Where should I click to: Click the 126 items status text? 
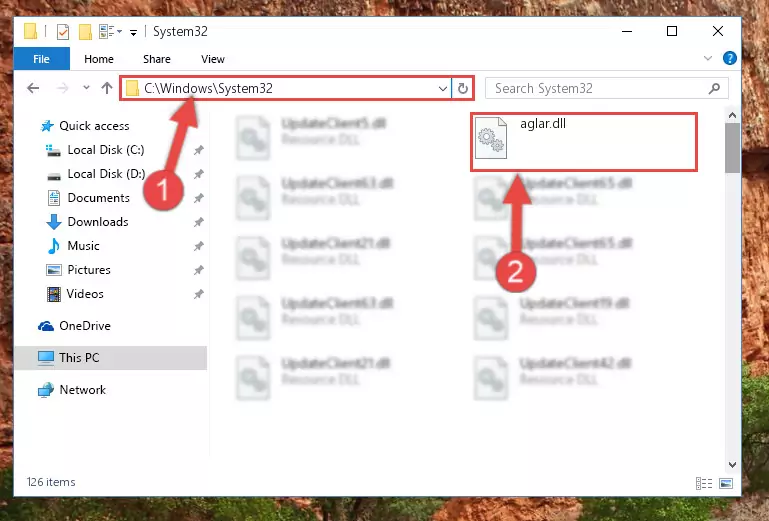(51, 482)
